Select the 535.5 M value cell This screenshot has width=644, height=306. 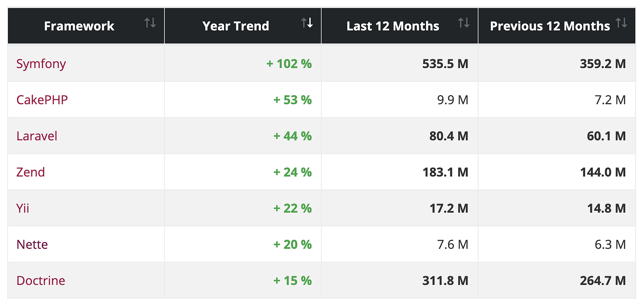400,64
